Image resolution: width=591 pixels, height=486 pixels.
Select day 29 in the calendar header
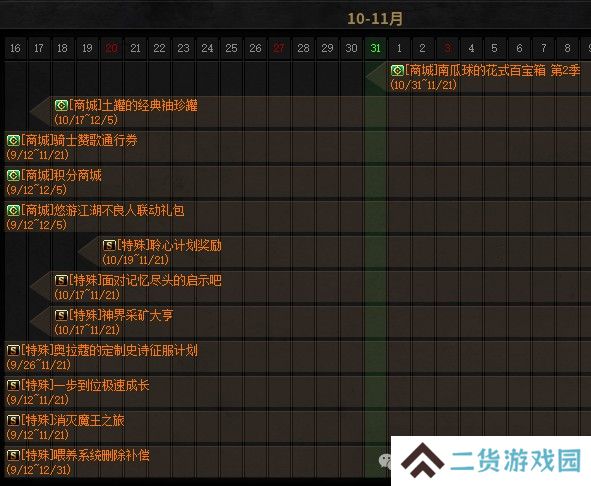(x=327, y=48)
